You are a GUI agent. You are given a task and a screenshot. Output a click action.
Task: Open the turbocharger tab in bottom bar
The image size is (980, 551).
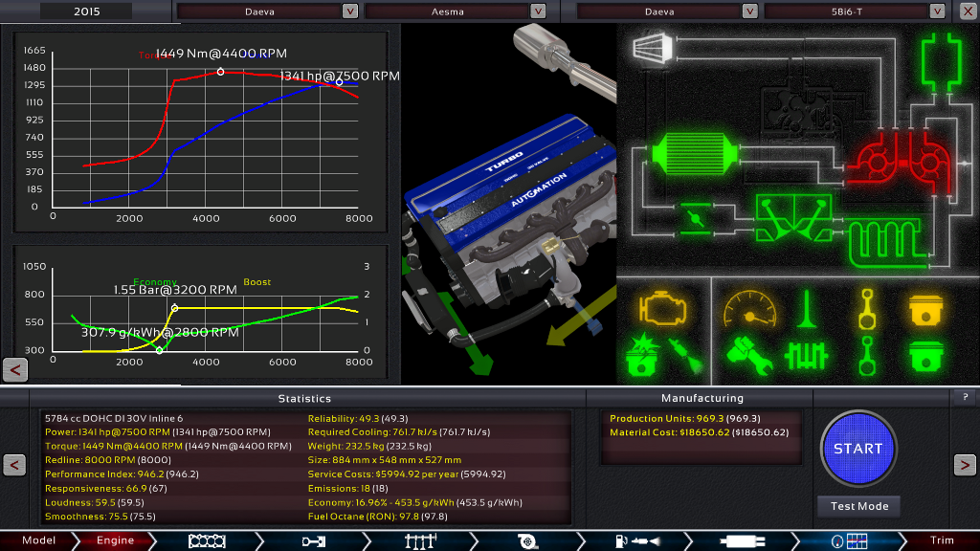[525, 540]
